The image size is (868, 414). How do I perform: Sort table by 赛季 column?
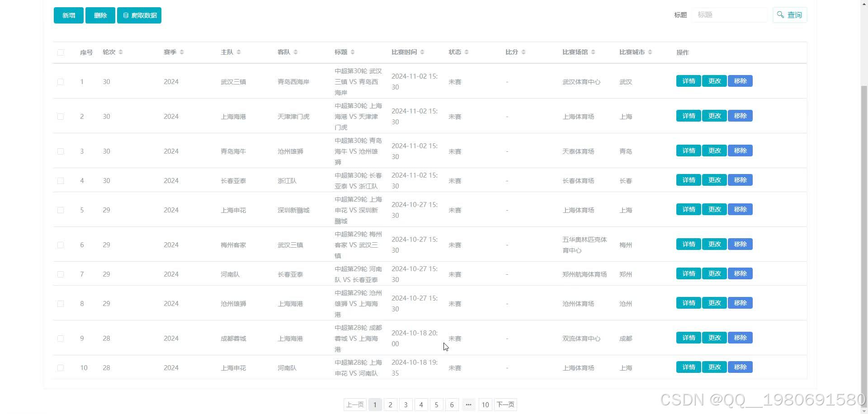pos(183,52)
